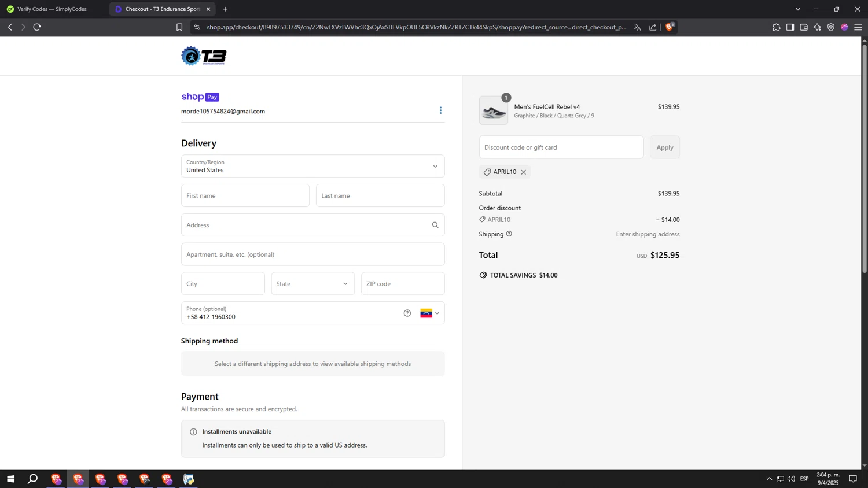Click the browser address bar URL
Image resolution: width=868 pixels, height=488 pixels.
point(417,27)
